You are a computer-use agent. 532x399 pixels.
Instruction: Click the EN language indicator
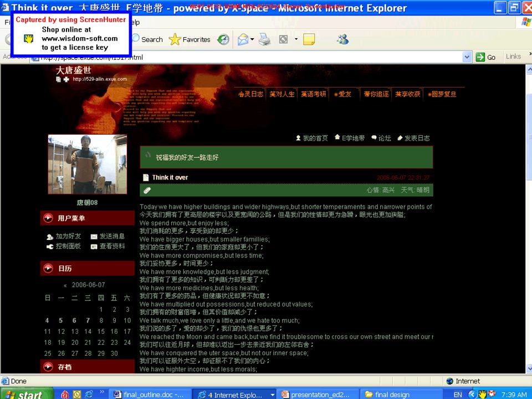point(458,395)
